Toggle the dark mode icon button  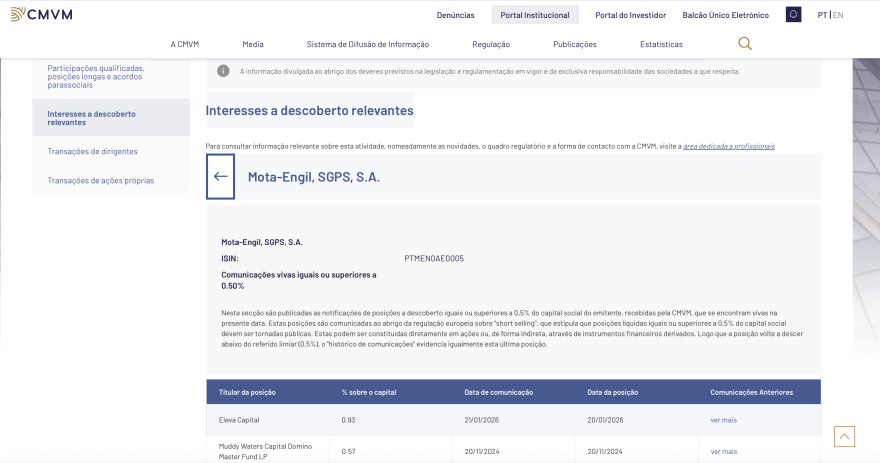click(x=794, y=15)
